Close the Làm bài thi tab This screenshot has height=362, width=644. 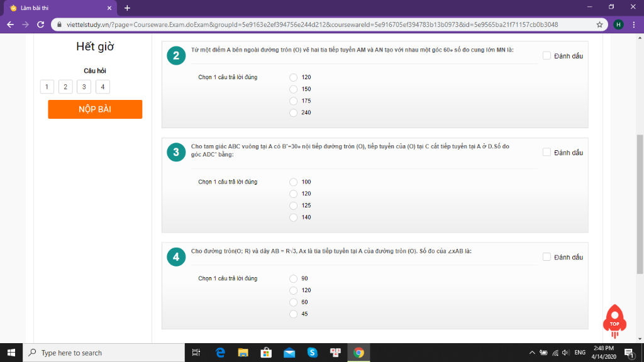point(109,8)
